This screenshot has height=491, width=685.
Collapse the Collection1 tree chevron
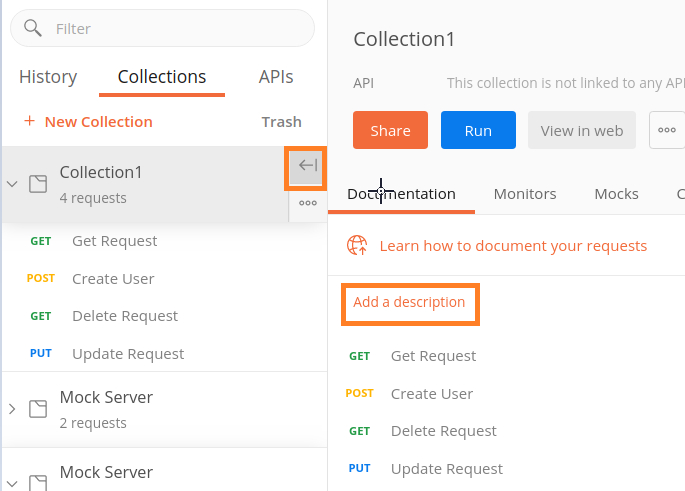(12, 184)
